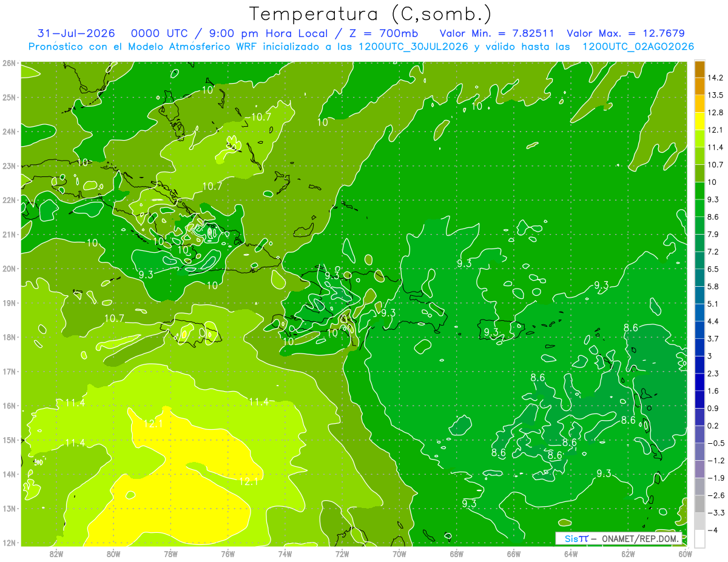Click the "-2.6" color scale label
Viewport: 728px width, 562px height.
tap(715, 495)
